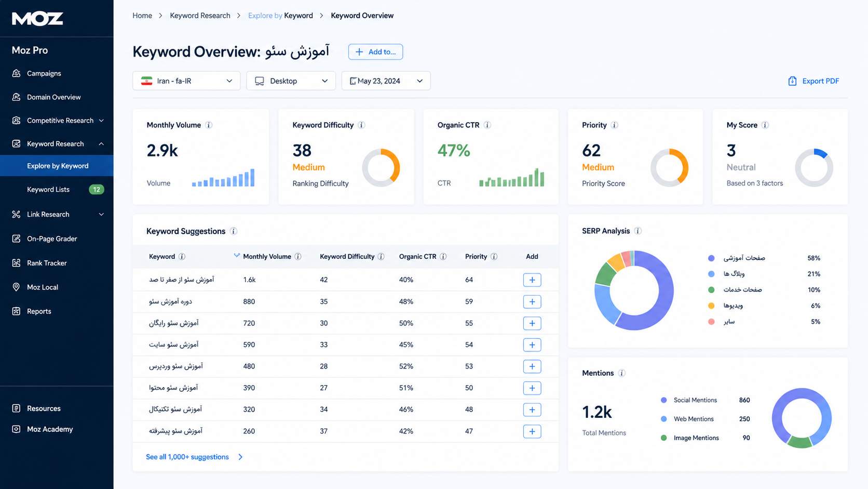
Task: Add the 390 volume keyword row
Action: coord(532,388)
